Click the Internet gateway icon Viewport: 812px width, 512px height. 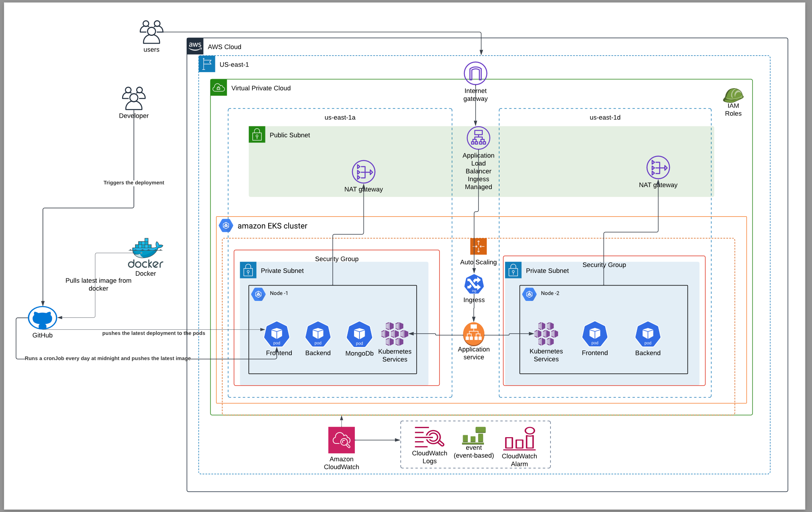pyautogui.click(x=475, y=73)
